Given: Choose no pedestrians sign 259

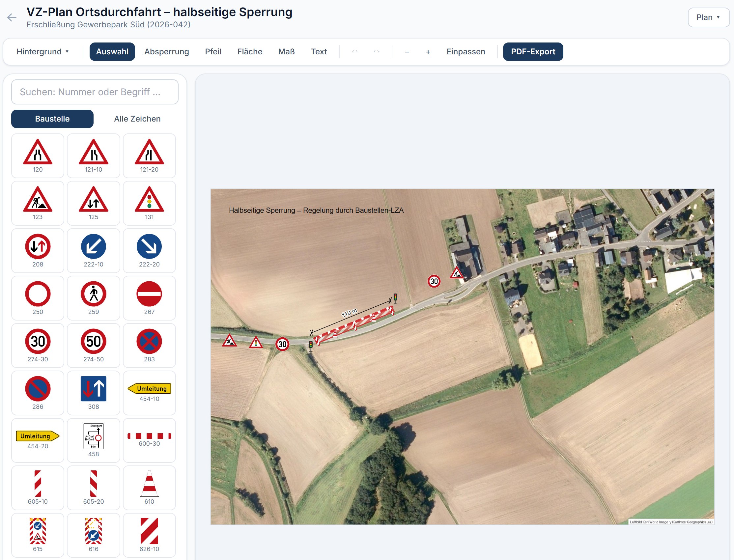Looking at the screenshot, I should point(93,298).
